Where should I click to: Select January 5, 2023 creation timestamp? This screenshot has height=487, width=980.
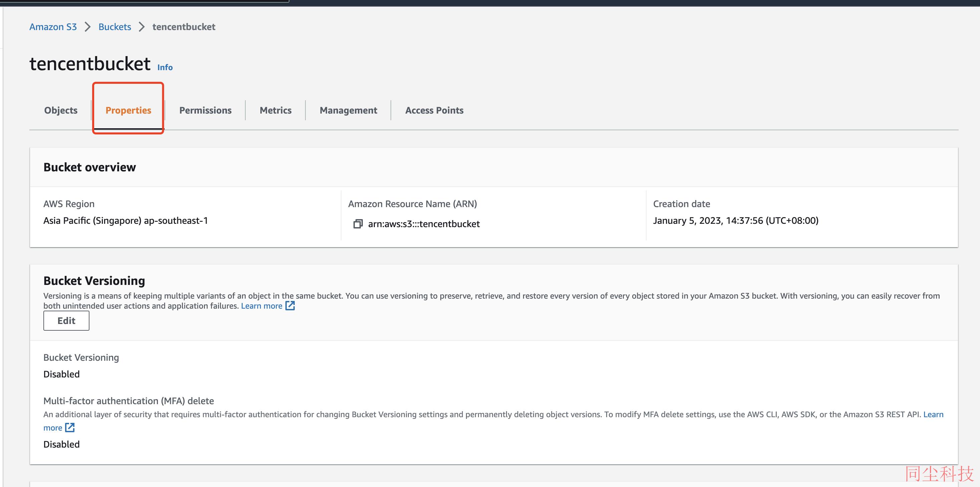pos(735,220)
